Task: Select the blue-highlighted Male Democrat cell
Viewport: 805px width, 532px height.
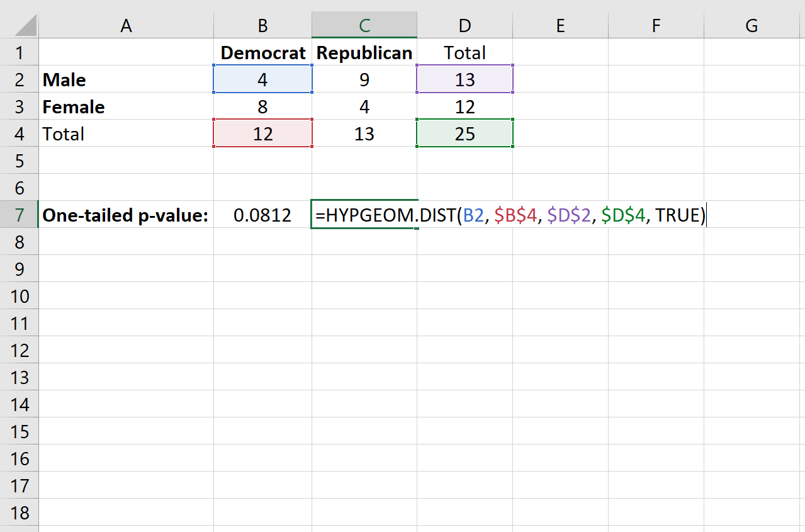Action: [263, 80]
